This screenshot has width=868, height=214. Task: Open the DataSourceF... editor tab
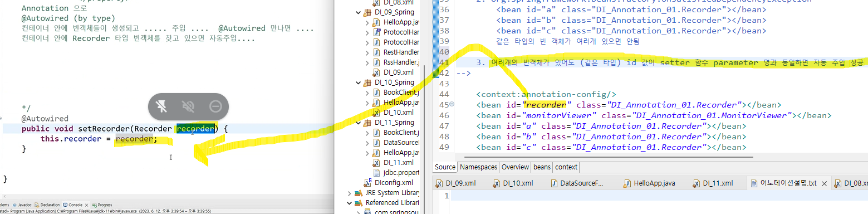tap(576, 183)
